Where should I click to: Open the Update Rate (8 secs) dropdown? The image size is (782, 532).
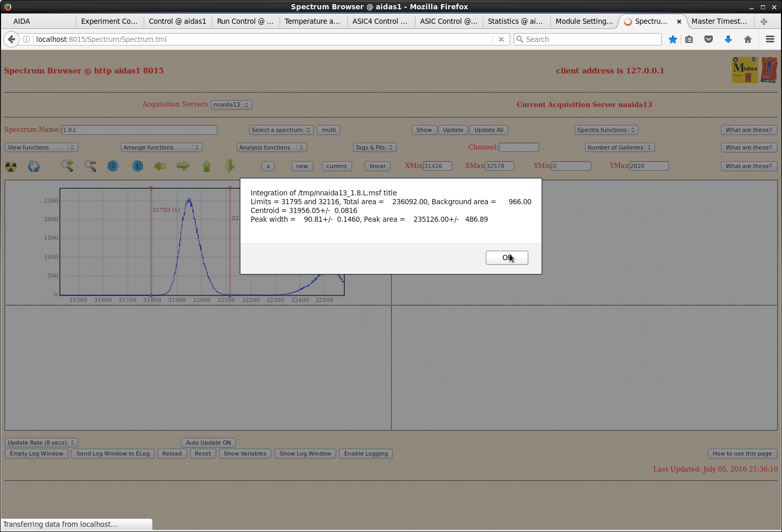click(41, 443)
